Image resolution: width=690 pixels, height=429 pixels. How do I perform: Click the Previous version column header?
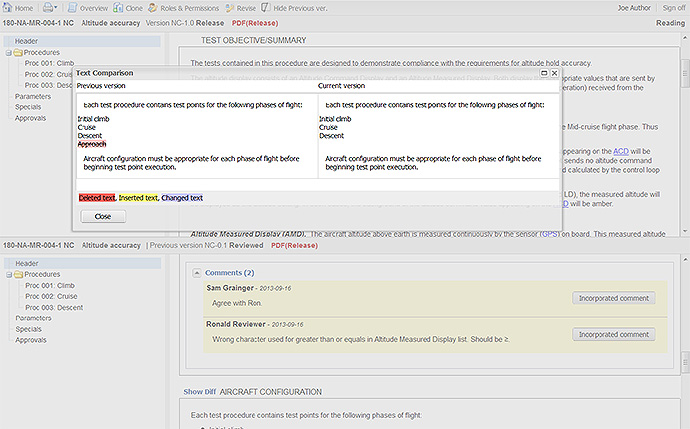[101, 86]
